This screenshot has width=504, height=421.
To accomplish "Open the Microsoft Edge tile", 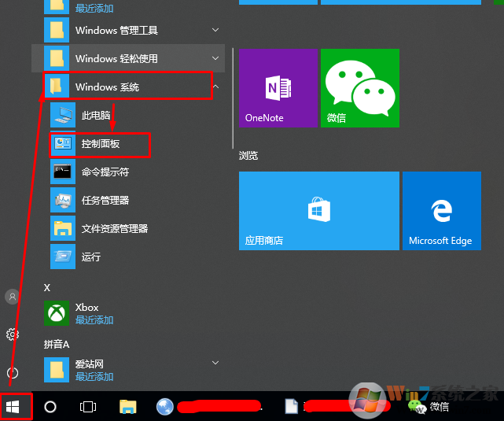I will (441, 211).
